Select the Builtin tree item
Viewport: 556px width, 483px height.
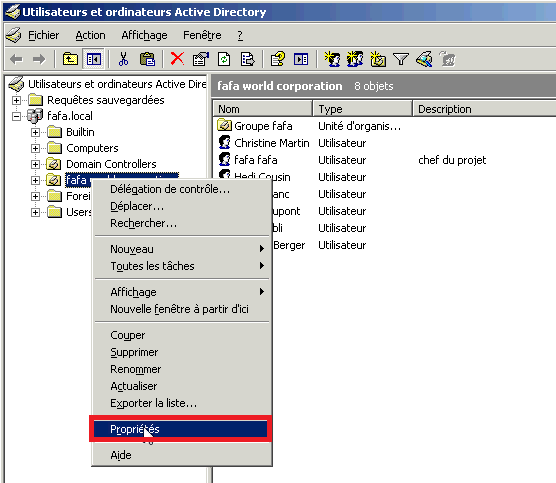80,132
